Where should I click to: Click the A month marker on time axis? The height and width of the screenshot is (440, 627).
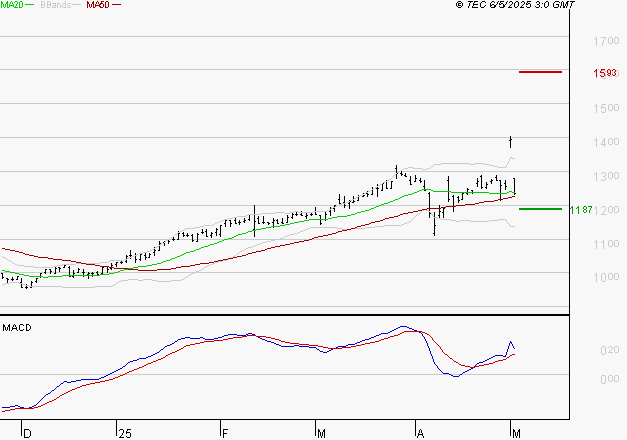420,434
